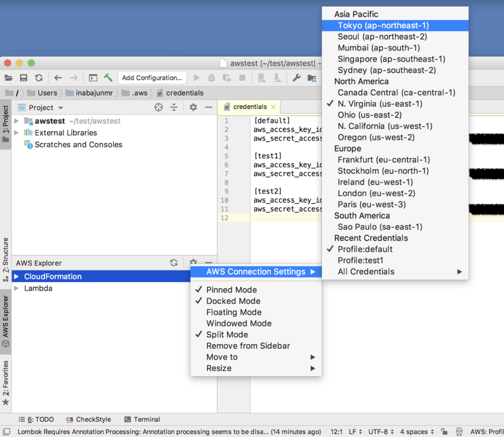Click the Build project hammer icon
504x437 pixels.
point(108,78)
